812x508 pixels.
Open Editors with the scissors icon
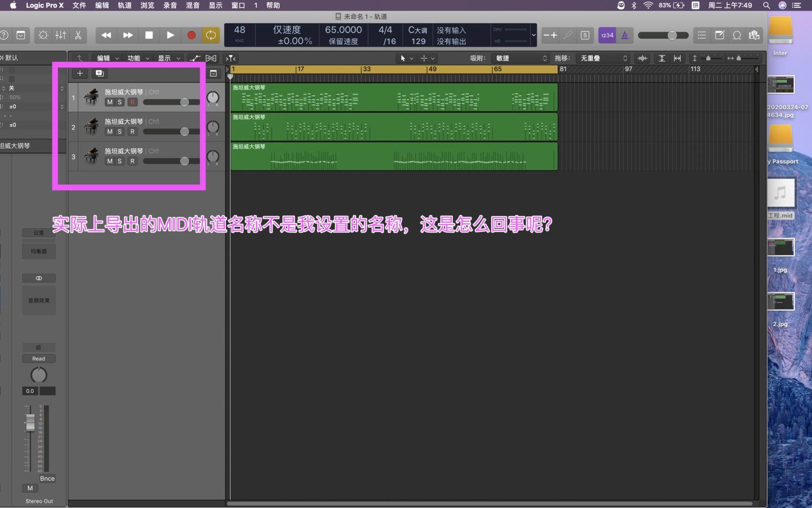(78, 35)
